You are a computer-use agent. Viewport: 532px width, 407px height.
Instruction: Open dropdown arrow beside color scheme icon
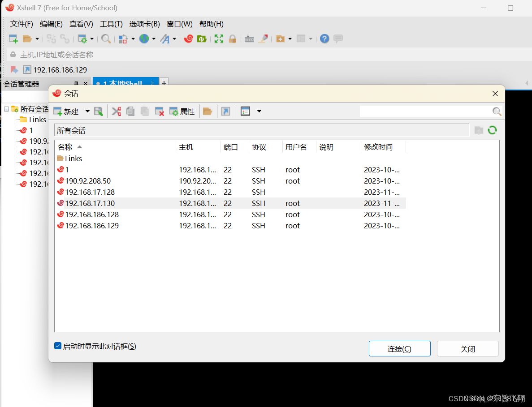[x=133, y=39]
